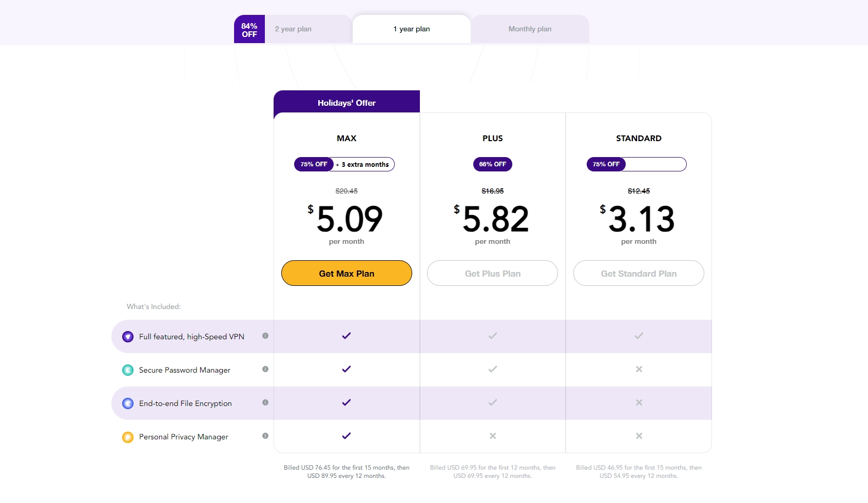The width and height of the screenshot is (868, 503).
Task: Click Personal Privacy Manager label
Action: tap(184, 437)
